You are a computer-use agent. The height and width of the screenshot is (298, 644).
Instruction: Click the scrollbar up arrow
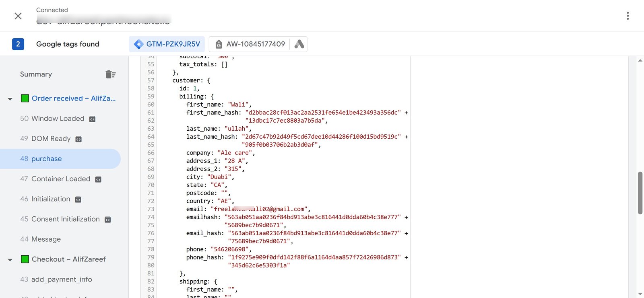[640, 61]
